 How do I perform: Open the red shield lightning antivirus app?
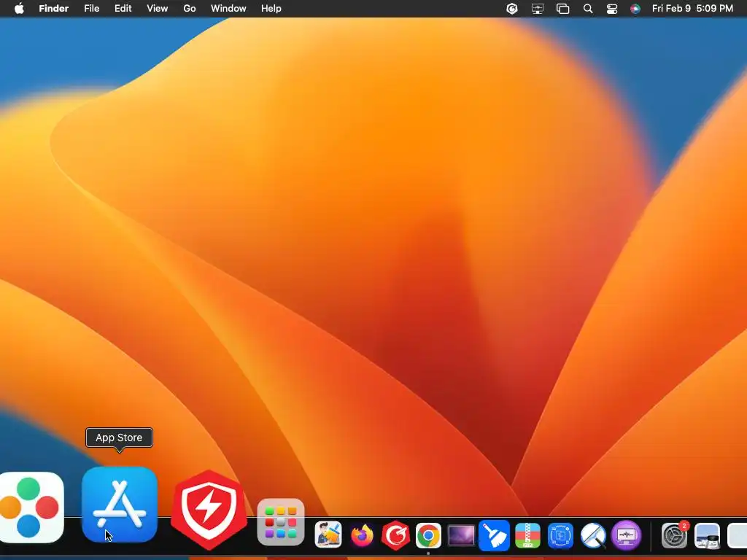pos(209,510)
